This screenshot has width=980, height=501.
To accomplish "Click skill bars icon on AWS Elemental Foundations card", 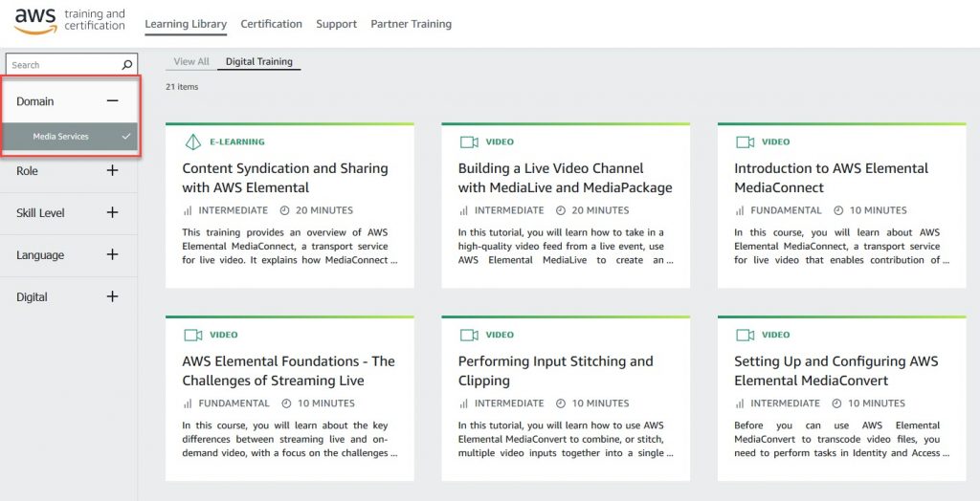I will [188, 403].
